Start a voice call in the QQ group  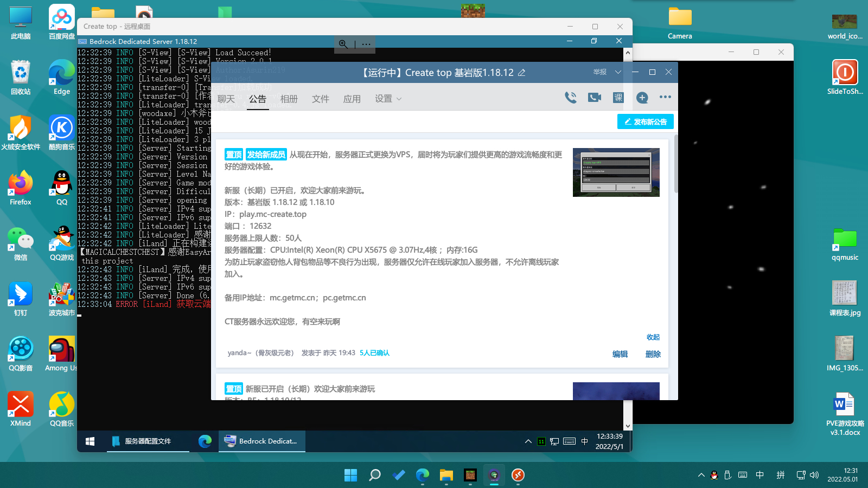pos(571,98)
